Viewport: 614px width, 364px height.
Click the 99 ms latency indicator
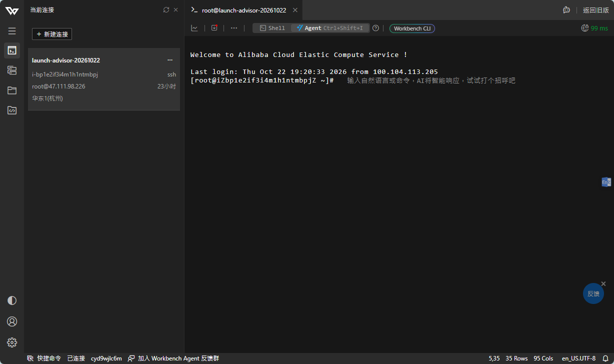(x=594, y=28)
